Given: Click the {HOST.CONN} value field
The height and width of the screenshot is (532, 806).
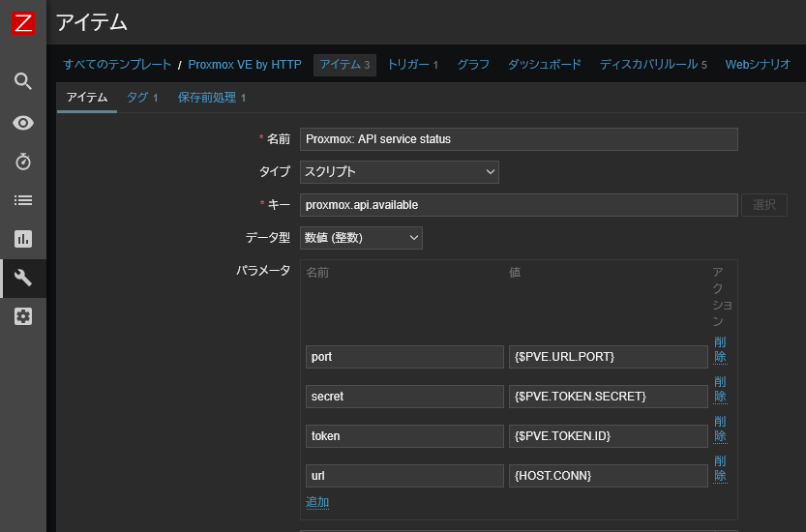Looking at the screenshot, I should (608, 476).
